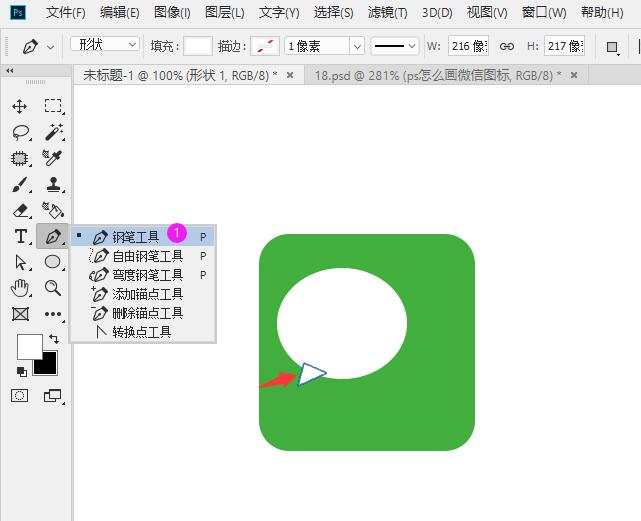Screen dimensions: 641x521
Task: Open the 视图(V) menu
Action: coord(487,13)
